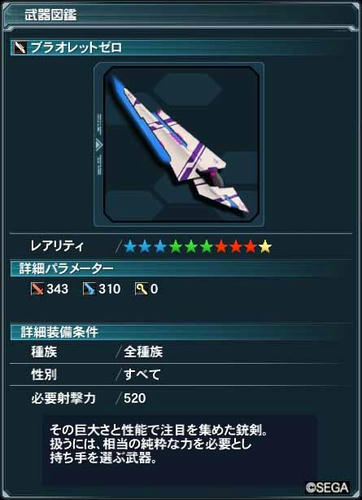
Task: Select the 種族 row showing 全種族
Action: 181,352
